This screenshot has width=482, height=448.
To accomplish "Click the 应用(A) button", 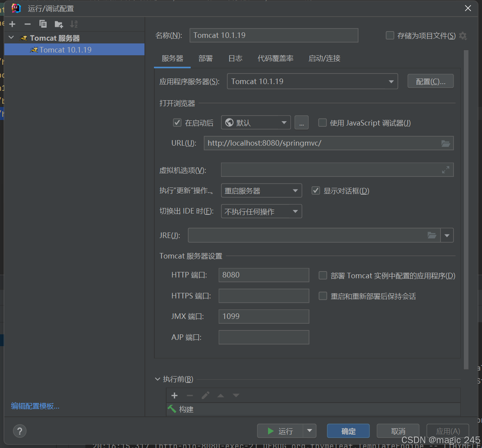I will point(448,431).
